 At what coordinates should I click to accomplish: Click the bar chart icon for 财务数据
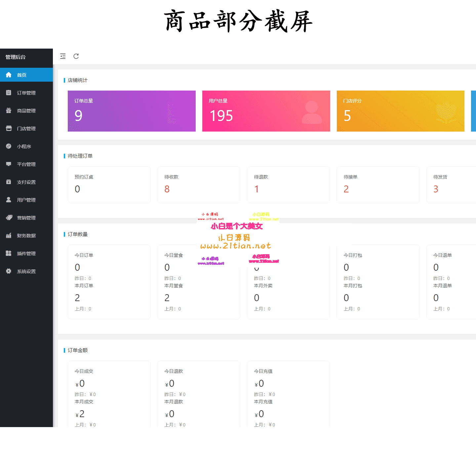point(9,235)
